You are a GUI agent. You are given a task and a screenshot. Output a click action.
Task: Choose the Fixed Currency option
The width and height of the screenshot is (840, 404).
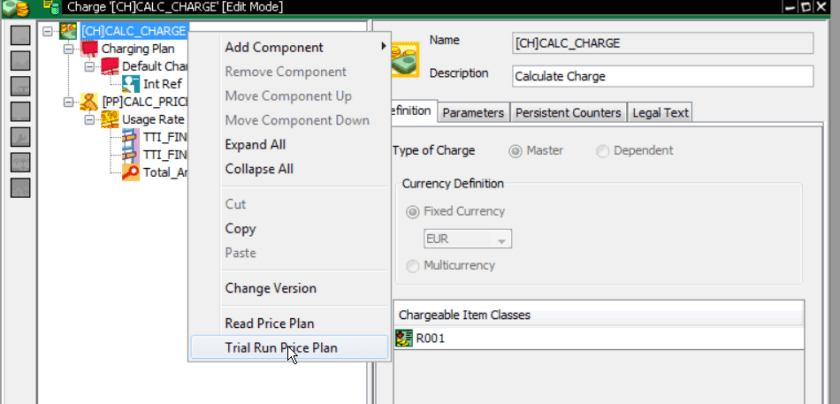click(412, 212)
